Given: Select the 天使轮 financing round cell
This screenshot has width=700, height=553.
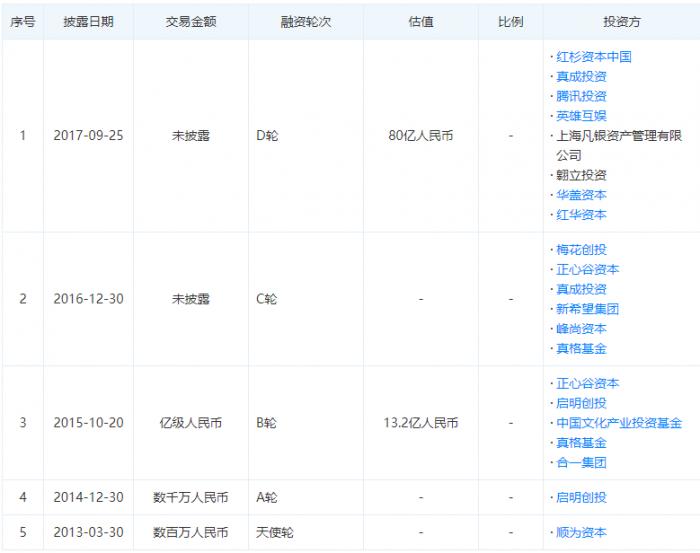Looking at the screenshot, I should tap(275, 532).
